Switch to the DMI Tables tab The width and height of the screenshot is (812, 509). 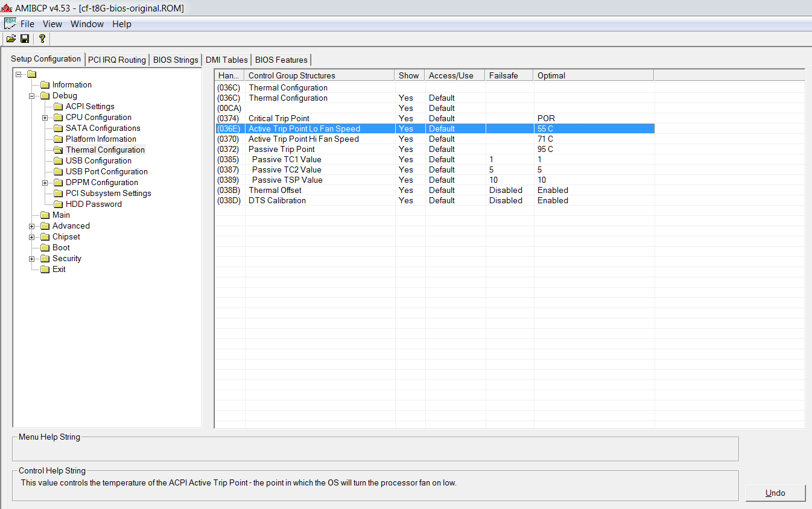[x=226, y=60]
